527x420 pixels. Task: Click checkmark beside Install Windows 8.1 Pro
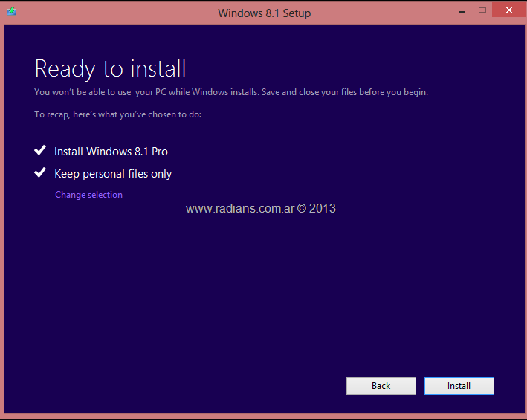[x=40, y=151]
